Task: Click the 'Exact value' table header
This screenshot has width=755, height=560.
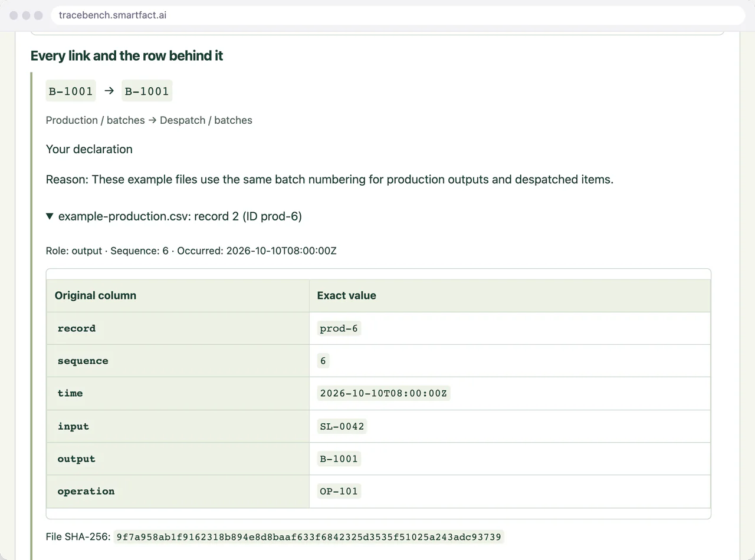Action: 510,296
